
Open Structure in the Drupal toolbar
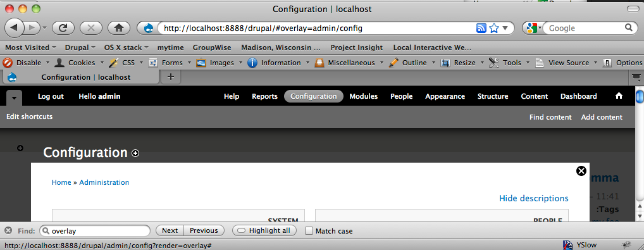point(492,96)
